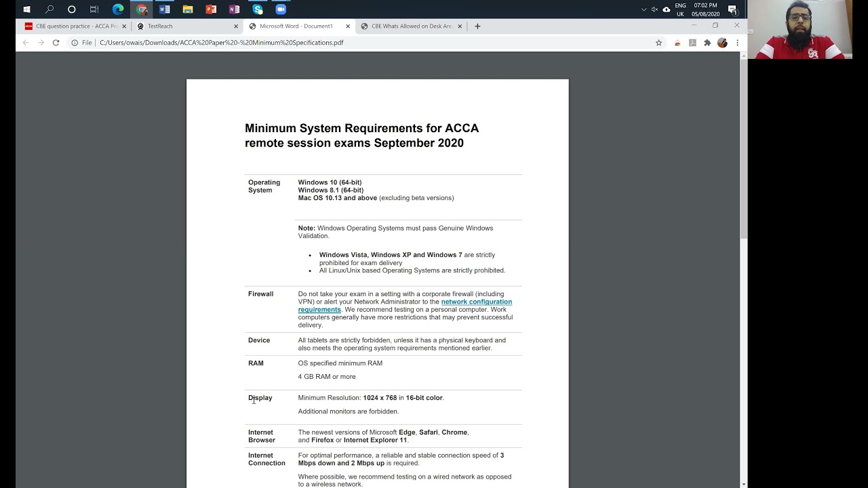Go forward in browser history
Viewport: 868px width, 488px height.
point(41,43)
